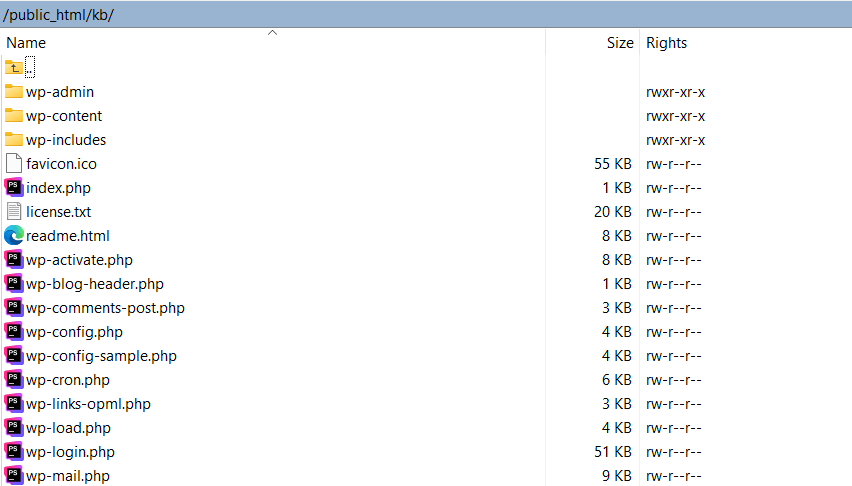Click the Rights column header
This screenshot has width=852, height=486.
[x=667, y=43]
